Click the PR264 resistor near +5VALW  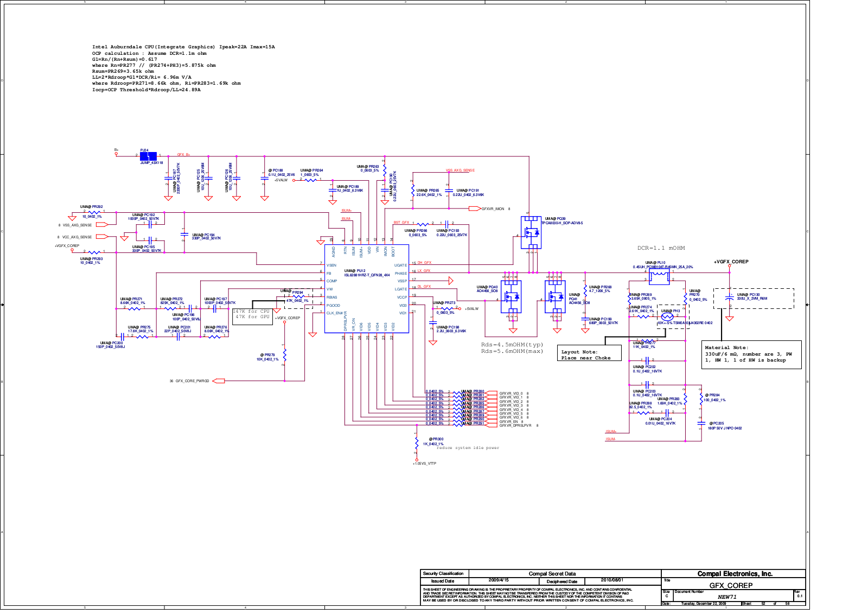tap(311, 179)
